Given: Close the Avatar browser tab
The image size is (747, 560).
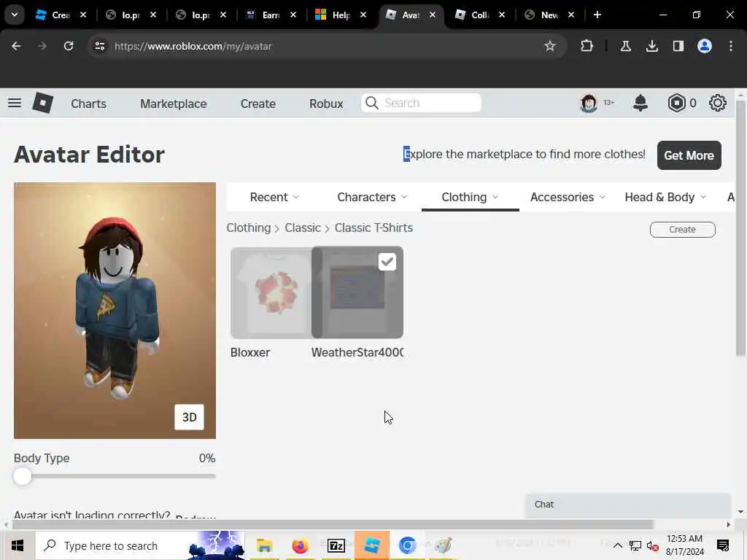Looking at the screenshot, I should pyautogui.click(x=433, y=15).
